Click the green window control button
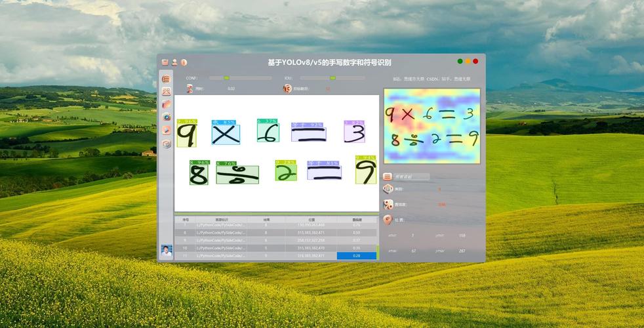 coord(460,62)
